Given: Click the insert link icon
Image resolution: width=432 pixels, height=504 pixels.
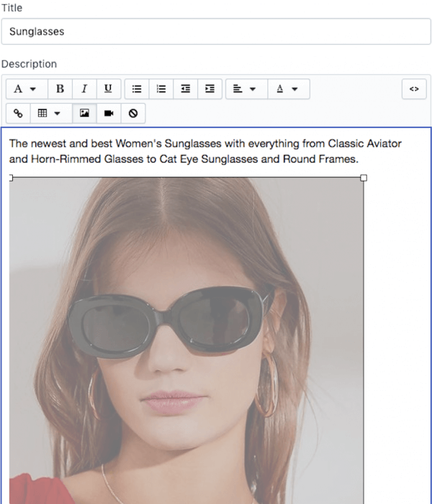Looking at the screenshot, I should (18, 114).
